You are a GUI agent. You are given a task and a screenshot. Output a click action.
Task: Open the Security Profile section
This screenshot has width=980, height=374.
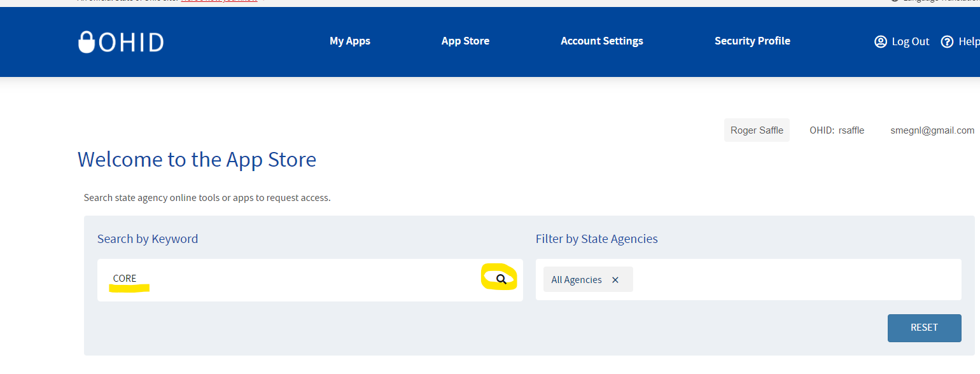pyautogui.click(x=752, y=41)
